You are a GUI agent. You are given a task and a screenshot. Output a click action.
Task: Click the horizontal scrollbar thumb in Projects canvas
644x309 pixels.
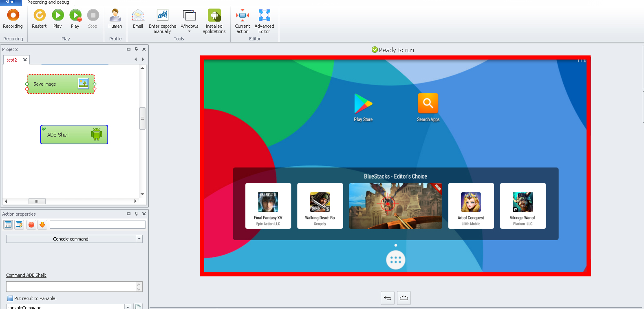(x=37, y=201)
